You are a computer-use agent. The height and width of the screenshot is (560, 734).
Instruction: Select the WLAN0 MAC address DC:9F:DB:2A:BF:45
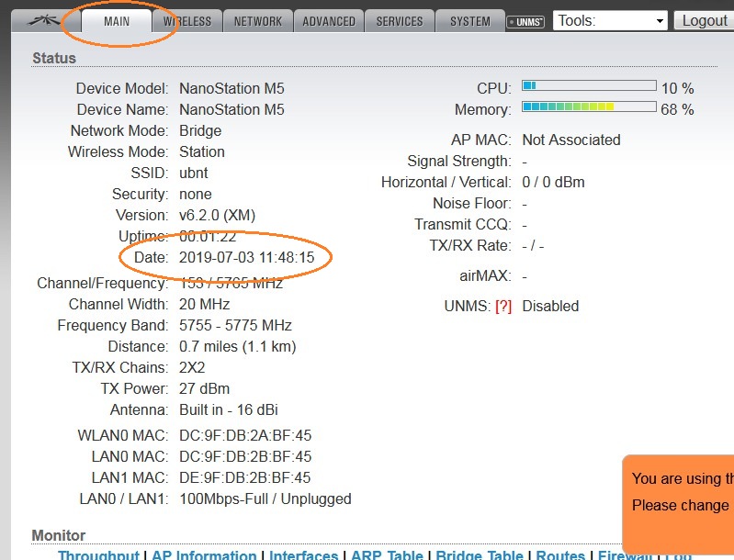click(x=245, y=435)
